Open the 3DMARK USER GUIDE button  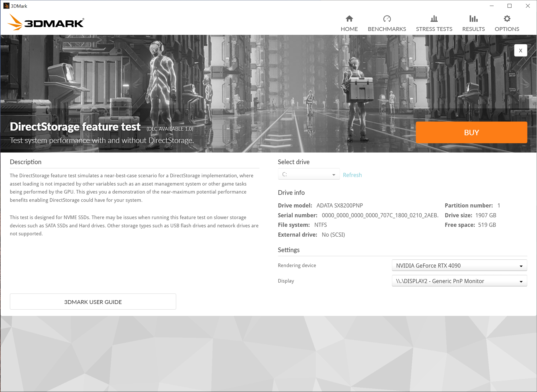pos(93,302)
